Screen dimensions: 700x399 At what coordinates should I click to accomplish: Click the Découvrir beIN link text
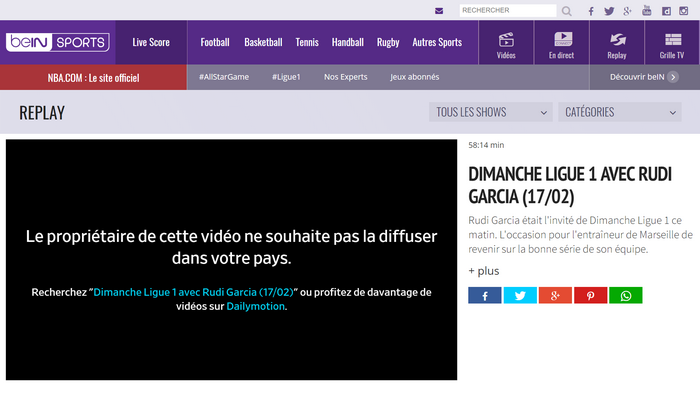pyautogui.click(x=637, y=77)
